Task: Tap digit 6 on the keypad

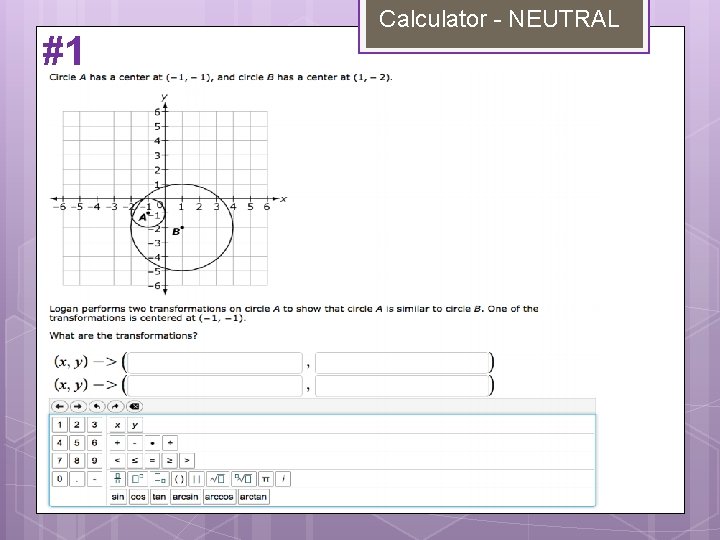Action: pyautogui.click(x=94, y=443)
